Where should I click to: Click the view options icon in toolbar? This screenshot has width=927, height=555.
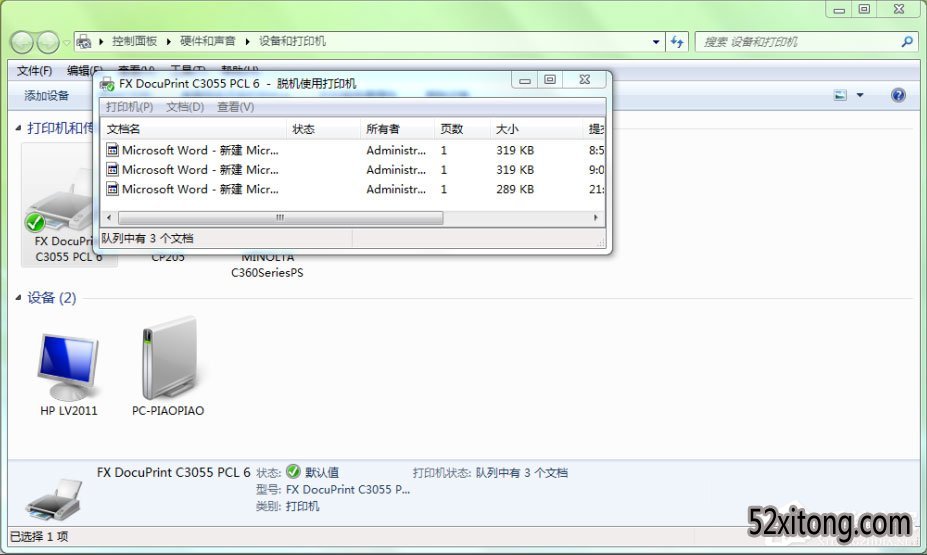tap(840, 95)
